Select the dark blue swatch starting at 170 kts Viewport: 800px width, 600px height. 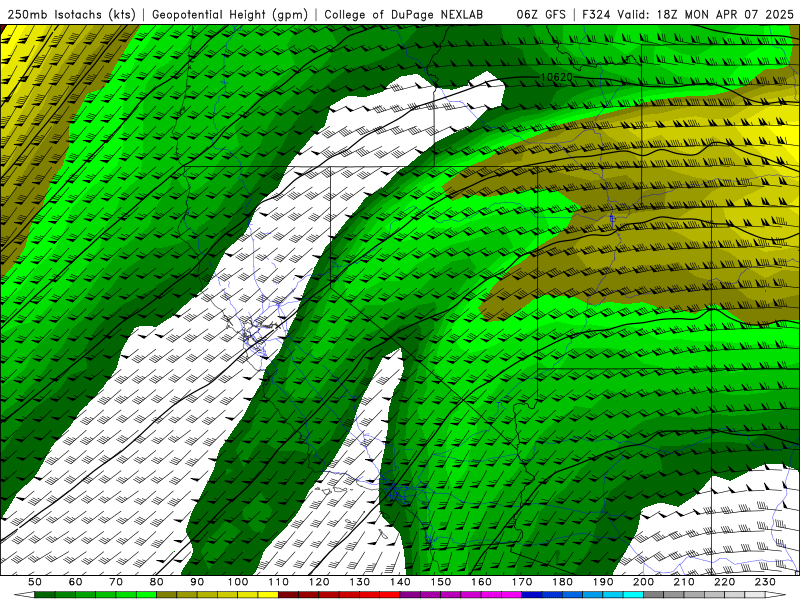pyautogui.click(x=532, y=595)
